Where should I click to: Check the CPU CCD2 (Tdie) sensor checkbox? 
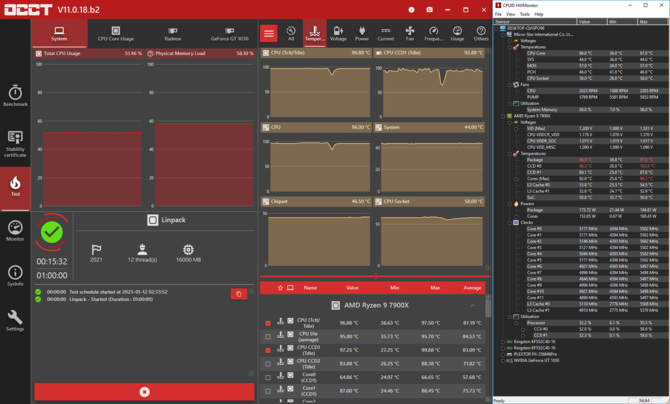[x=268, y=364]
